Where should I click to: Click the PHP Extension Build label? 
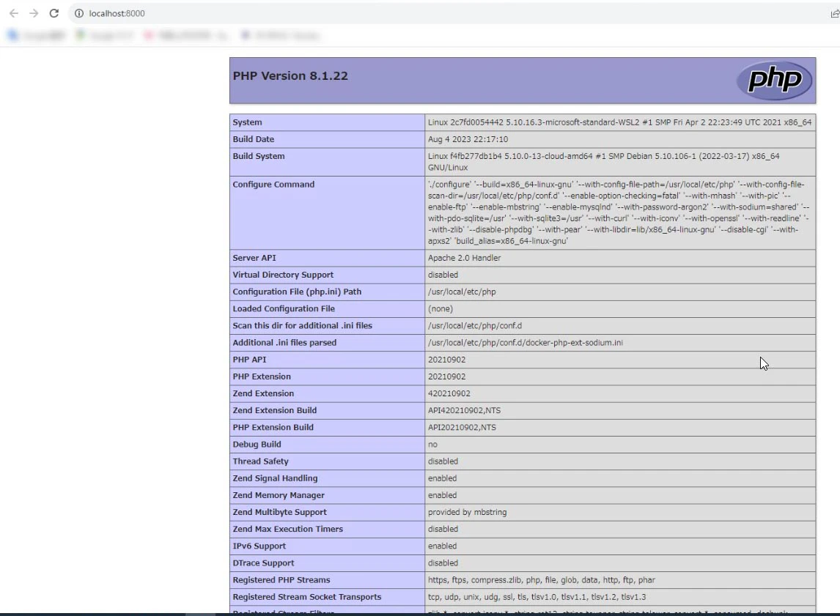(273, 428)
